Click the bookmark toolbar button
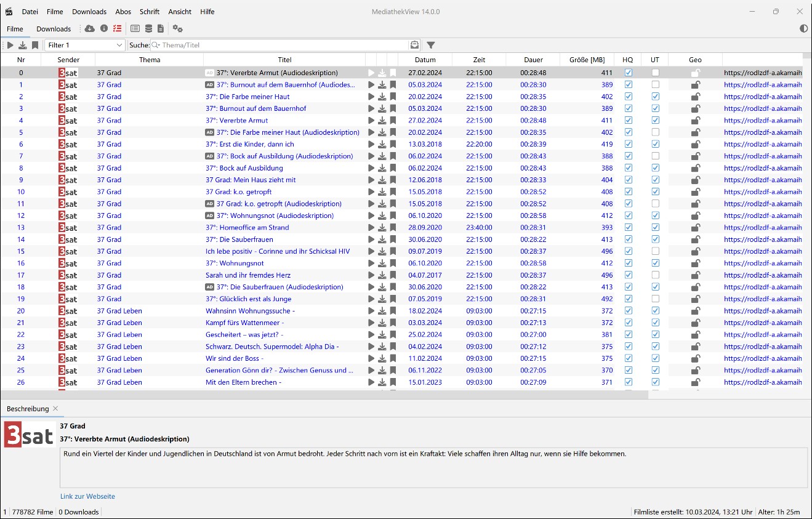812x519 pixels. tap(35, 45)
